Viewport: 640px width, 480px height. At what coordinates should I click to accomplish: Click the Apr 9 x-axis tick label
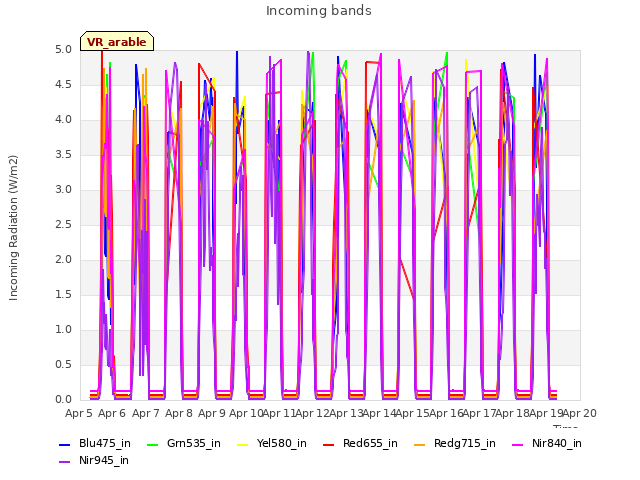212,413
